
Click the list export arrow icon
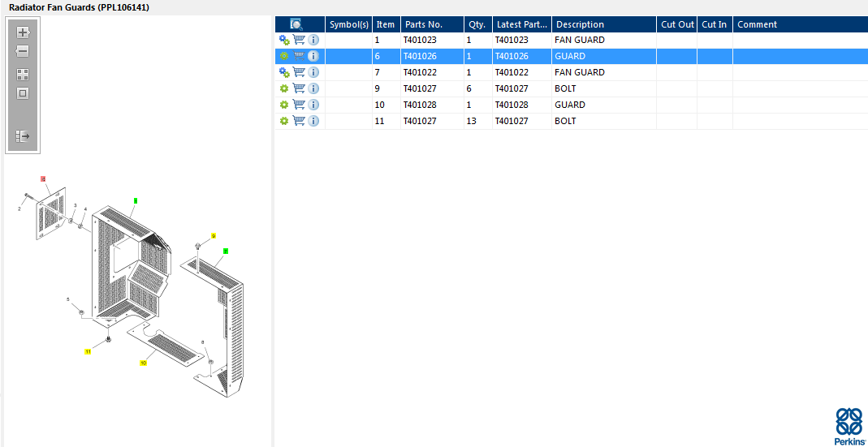(23, 136)
